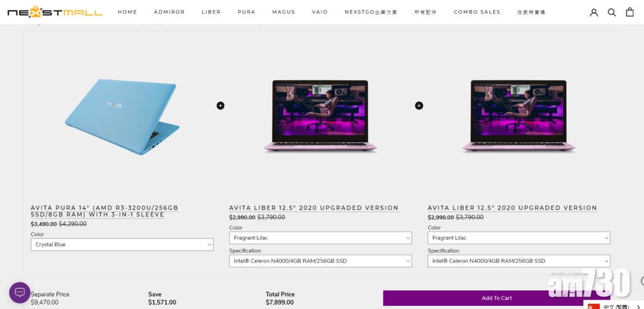
Task: Open the account profile icon
Action: [x=594, y=12]
